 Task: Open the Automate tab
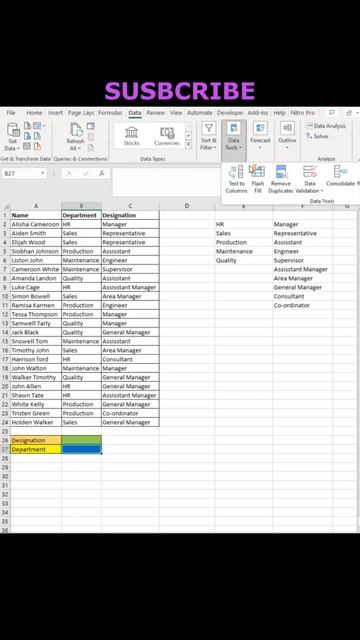tap(200, 113)
